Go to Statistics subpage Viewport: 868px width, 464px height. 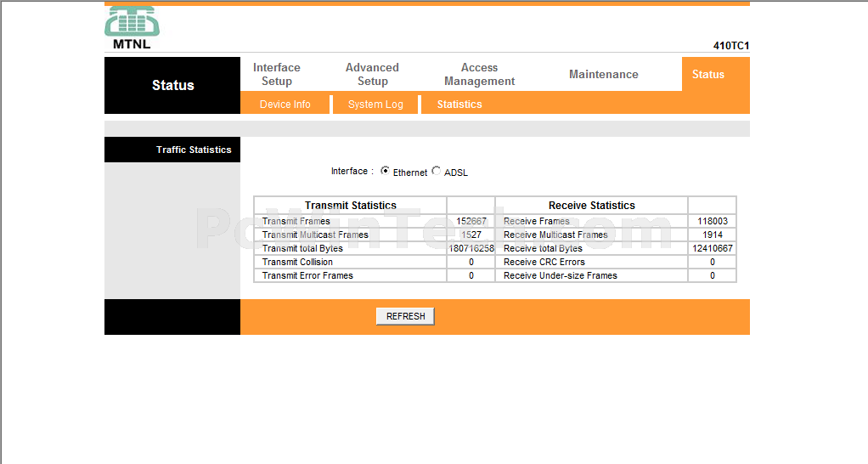pos(459,104)
